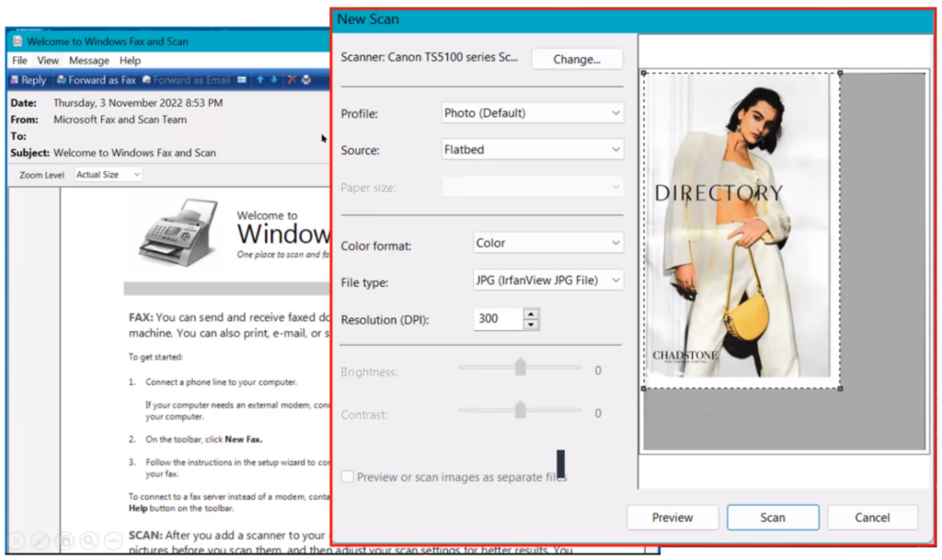942x560 pixels.
Task: Click the top-right crop handle in scan preview
Action: click(x=840, y=73)
